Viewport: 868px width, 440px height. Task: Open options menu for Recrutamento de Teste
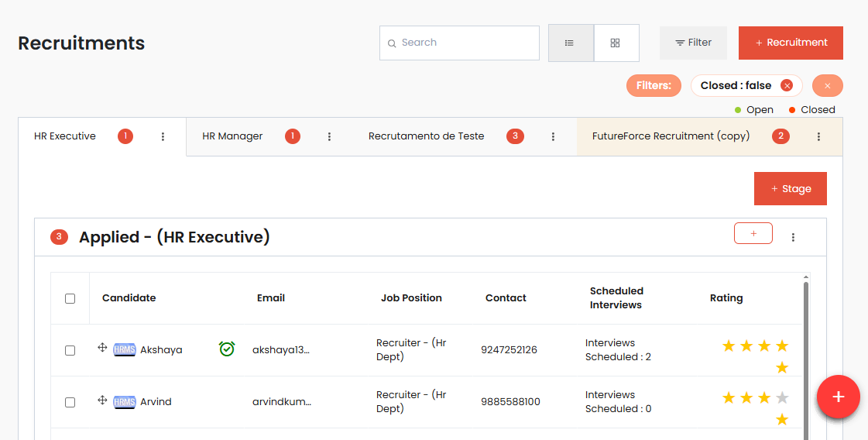(x=553, y=136)
